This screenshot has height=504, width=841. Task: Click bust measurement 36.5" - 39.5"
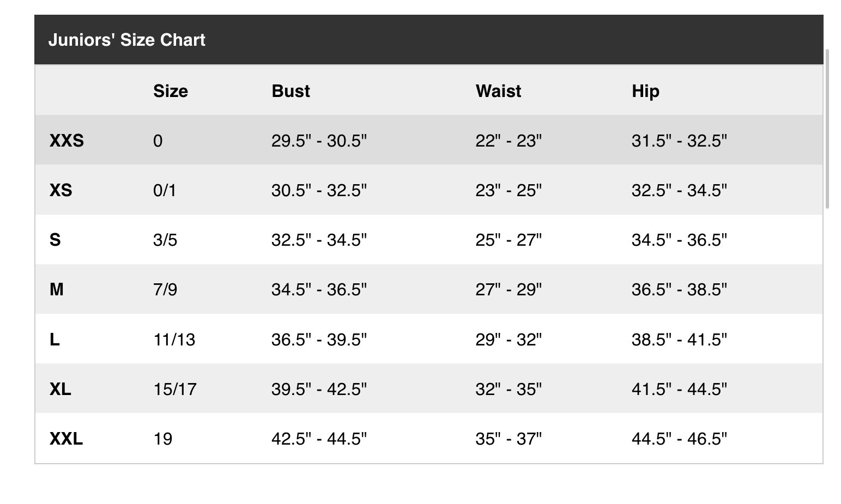coord(319,339)
